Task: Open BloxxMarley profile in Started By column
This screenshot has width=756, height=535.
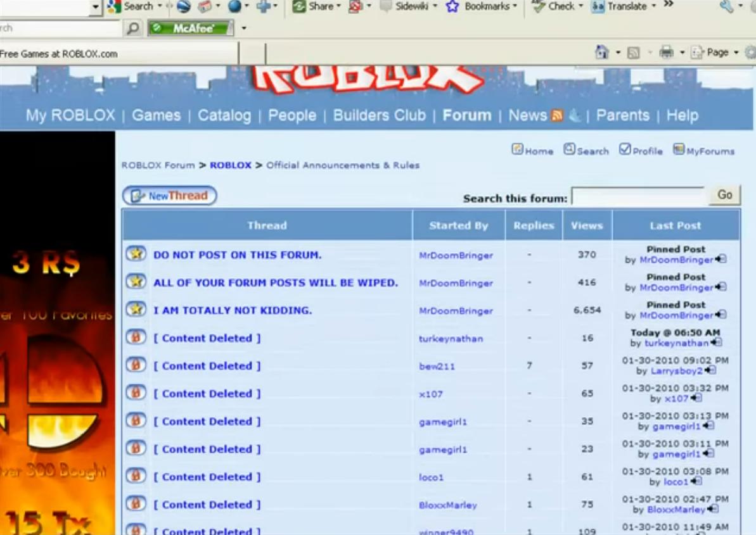Action: click(448, 505)
